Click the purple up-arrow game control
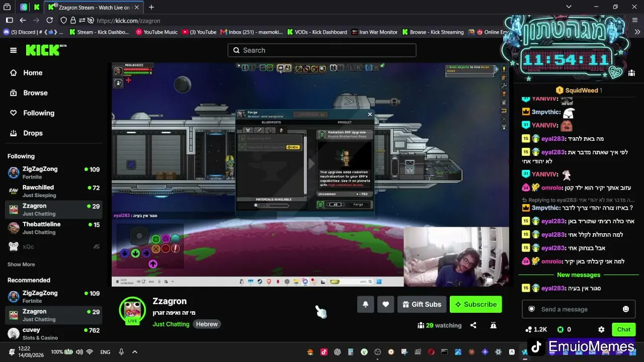This screenshot has height=362, width=644. point(153,264)
